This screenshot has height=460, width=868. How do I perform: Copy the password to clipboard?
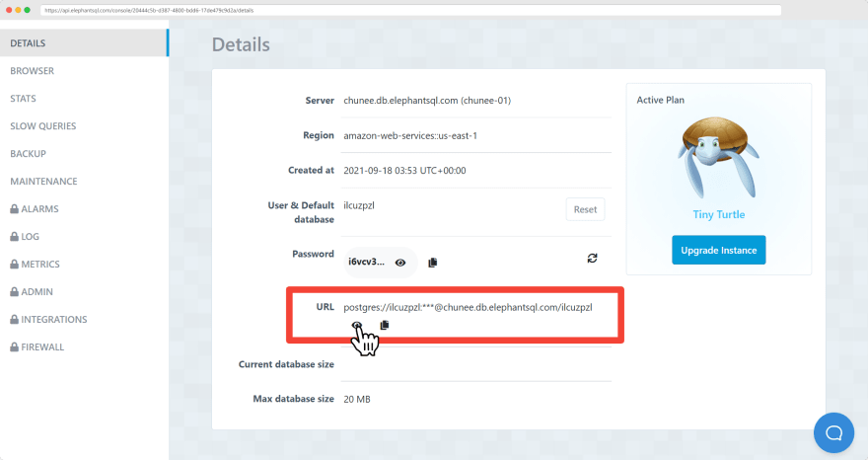[433, 263]
